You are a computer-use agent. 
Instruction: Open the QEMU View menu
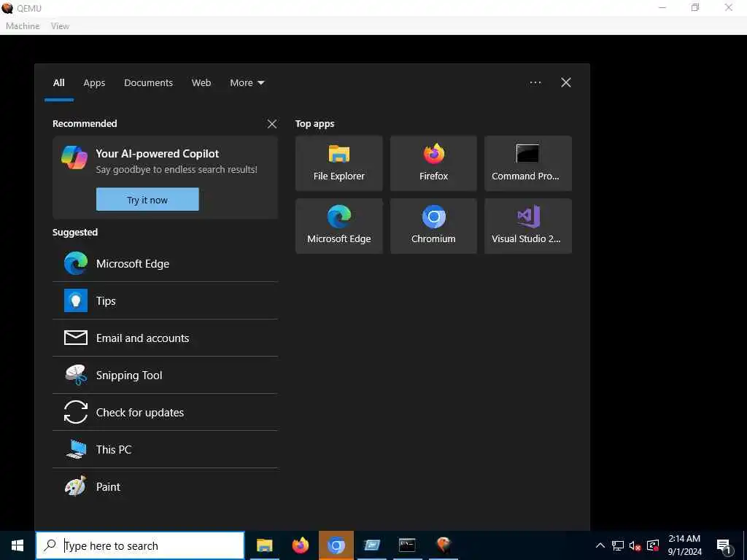point(60,26)
